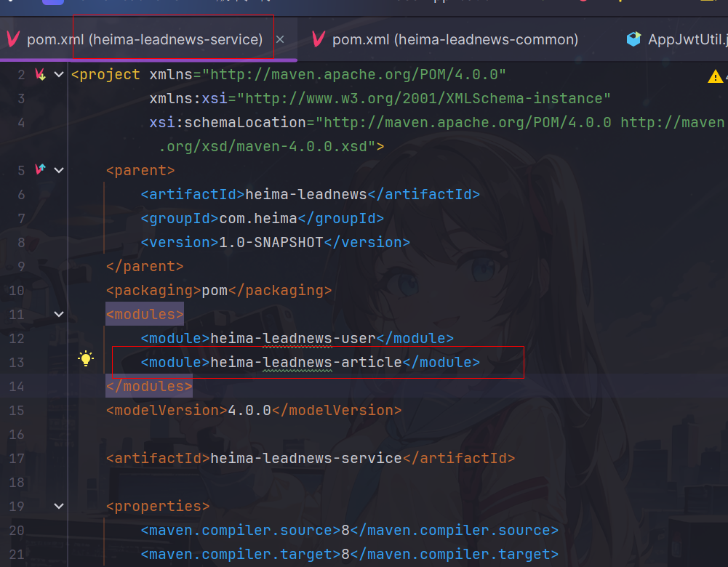Click the Maven icon on common pom tab
The height and width of the screenshot is (567, 728).
319,39
